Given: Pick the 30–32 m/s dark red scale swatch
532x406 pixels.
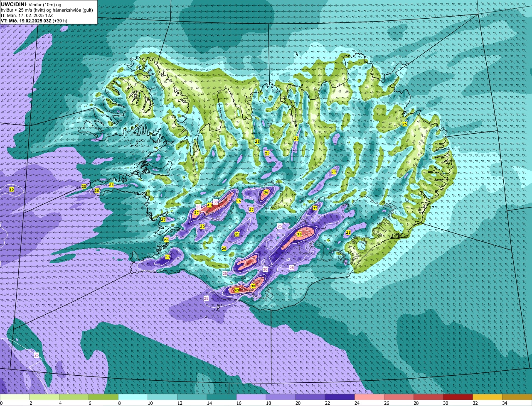Looking at the screenshot, I should (x=458, y=397).
